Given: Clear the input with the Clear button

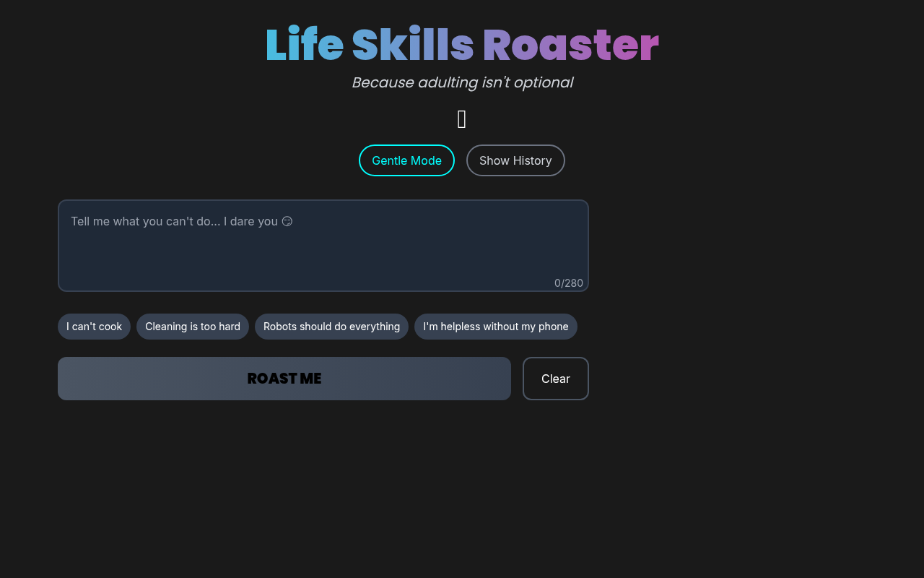Looking at the screenshot, I should pyautogui.click(x=555, y=379).
